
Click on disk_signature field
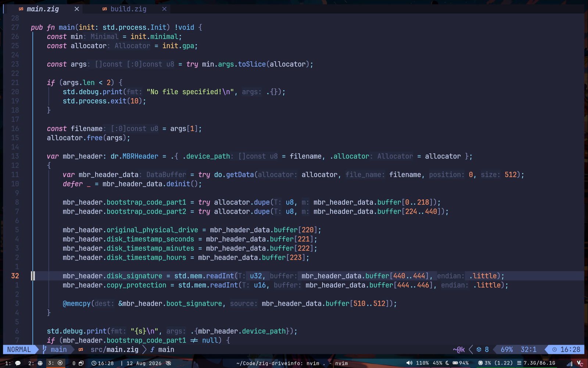click(x=134, y=276)
